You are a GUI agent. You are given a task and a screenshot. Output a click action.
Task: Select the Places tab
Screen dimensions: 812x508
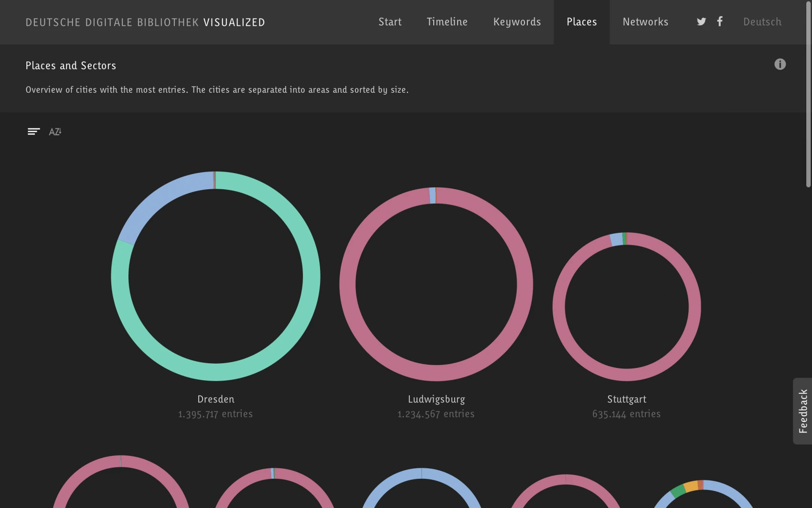581,22
